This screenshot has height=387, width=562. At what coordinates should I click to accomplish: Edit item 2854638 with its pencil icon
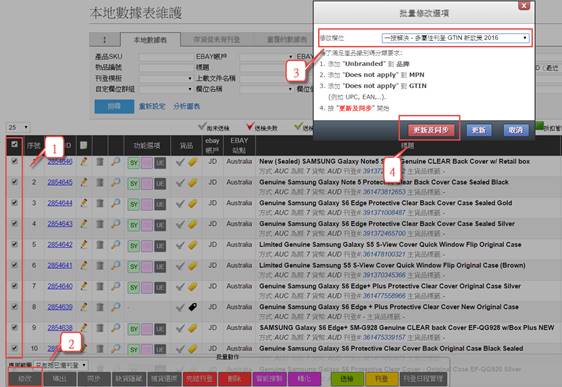tap(84, 328)
